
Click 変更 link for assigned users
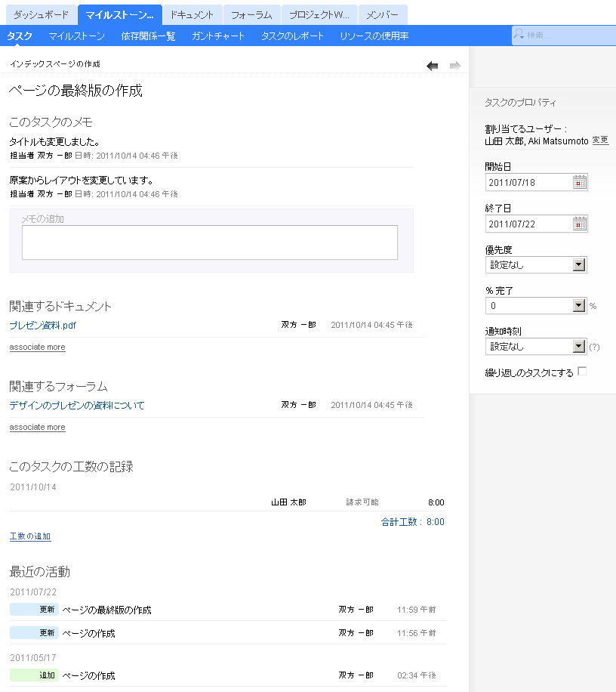pyautogui.click(x=600, y=140)
